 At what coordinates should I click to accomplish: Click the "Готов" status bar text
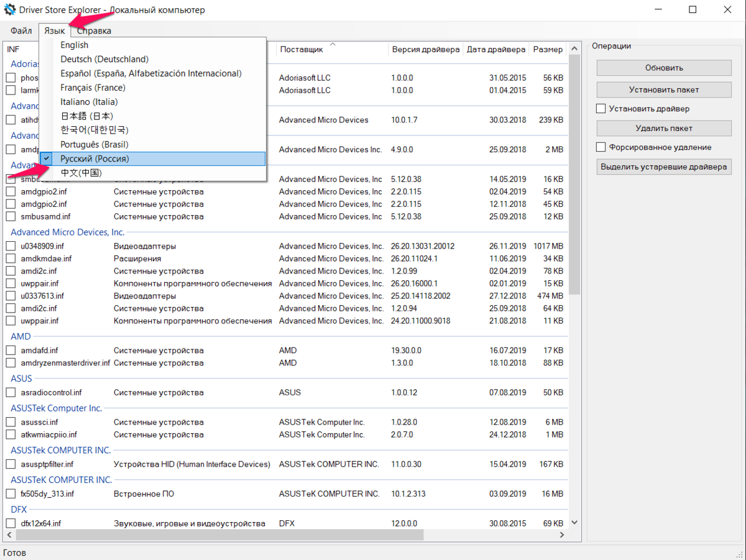coord(15,553)
